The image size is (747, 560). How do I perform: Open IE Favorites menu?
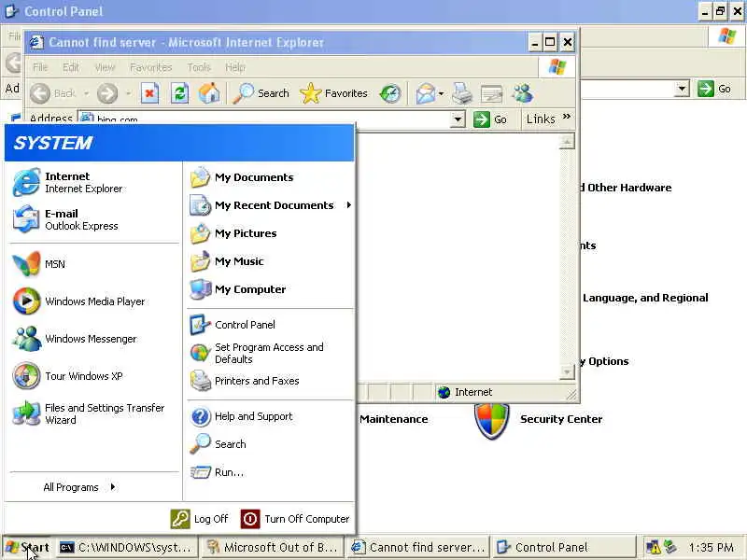coord(150,67)
